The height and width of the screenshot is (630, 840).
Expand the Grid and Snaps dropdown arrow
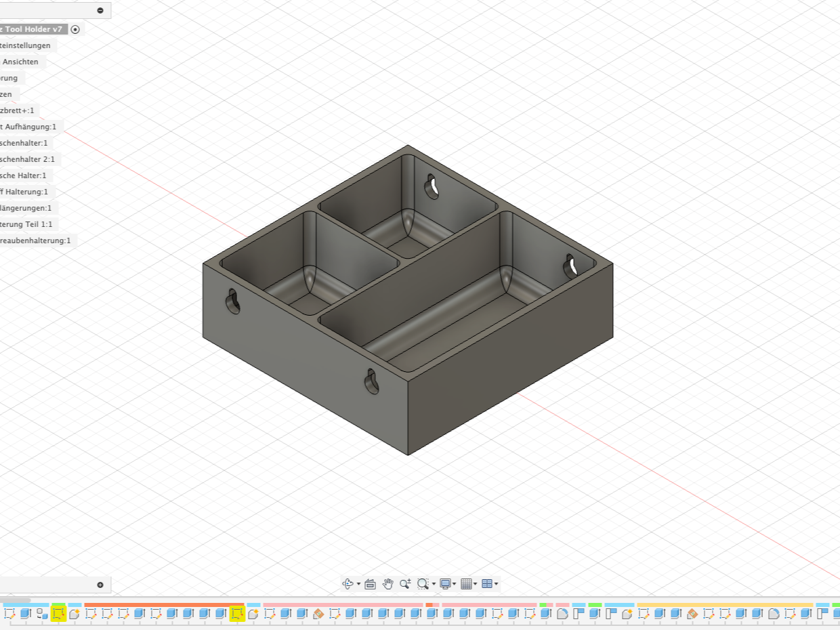(475, 584)
